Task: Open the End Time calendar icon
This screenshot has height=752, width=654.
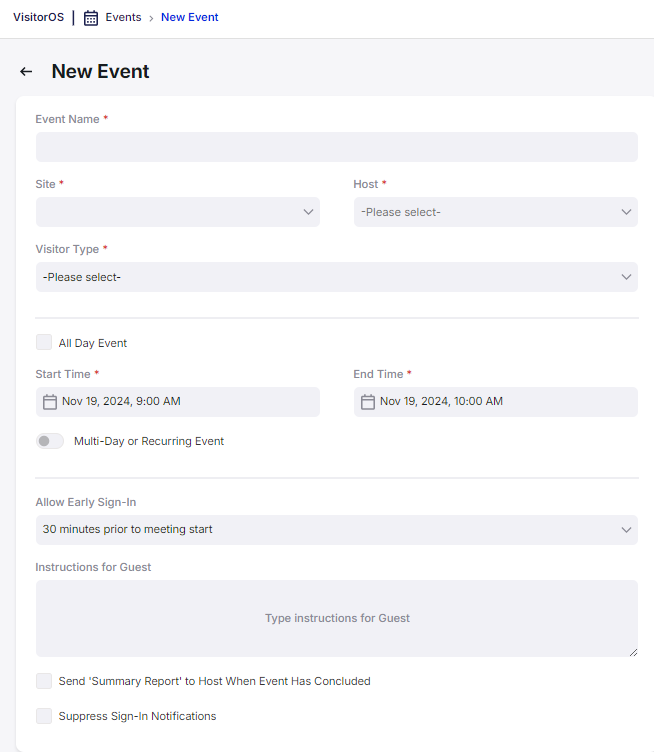Action: coord(368,401)
